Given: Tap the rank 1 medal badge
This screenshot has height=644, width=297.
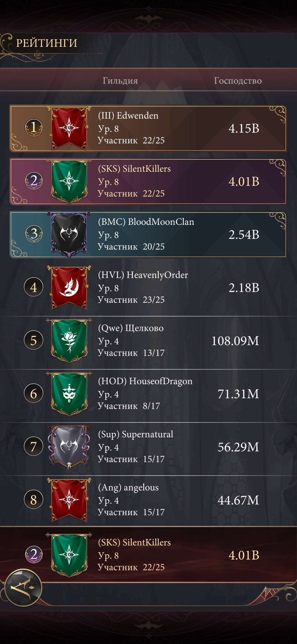Looking at the screenshot, I should click(34, 127).
